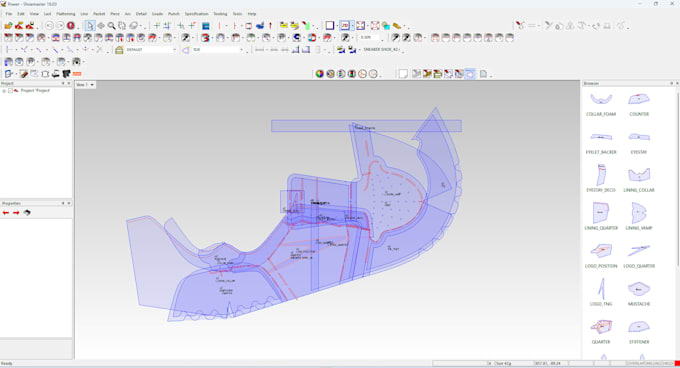Open the Help menu
The width and height of the screenshot is (680, 368).
(252, 14)
